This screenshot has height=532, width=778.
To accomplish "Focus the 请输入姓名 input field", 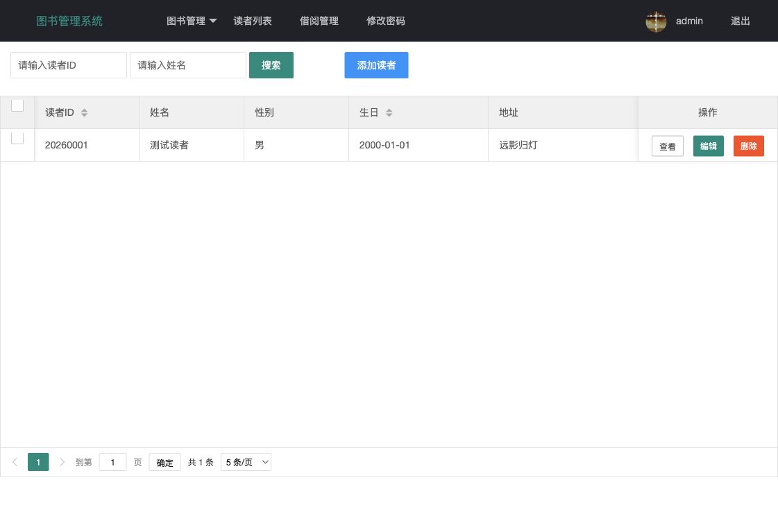I will click(188, 65).
